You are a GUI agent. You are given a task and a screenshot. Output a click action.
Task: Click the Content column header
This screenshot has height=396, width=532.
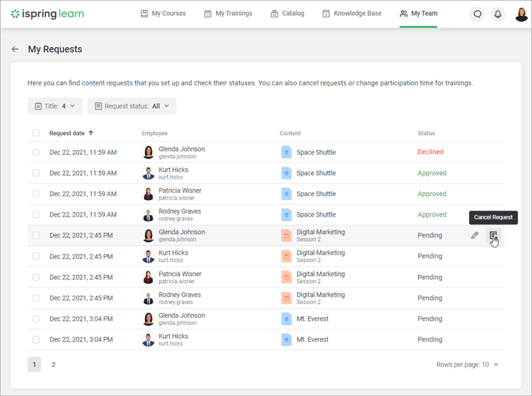290,133
